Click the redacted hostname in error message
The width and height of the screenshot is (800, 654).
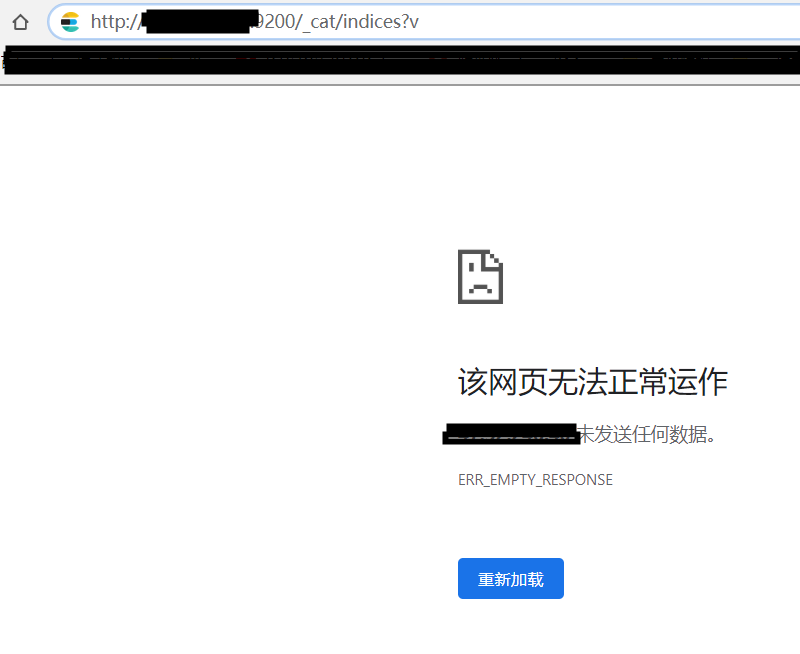(512, 435)
